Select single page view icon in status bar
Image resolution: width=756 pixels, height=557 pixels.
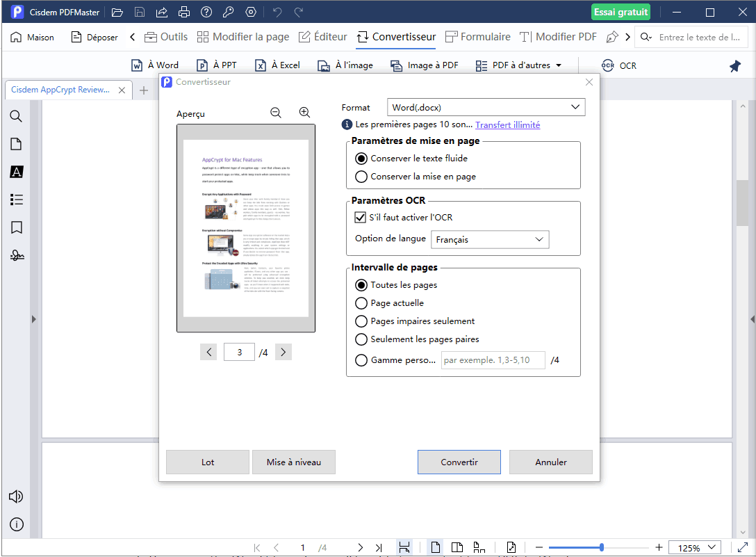pos(436,547)
